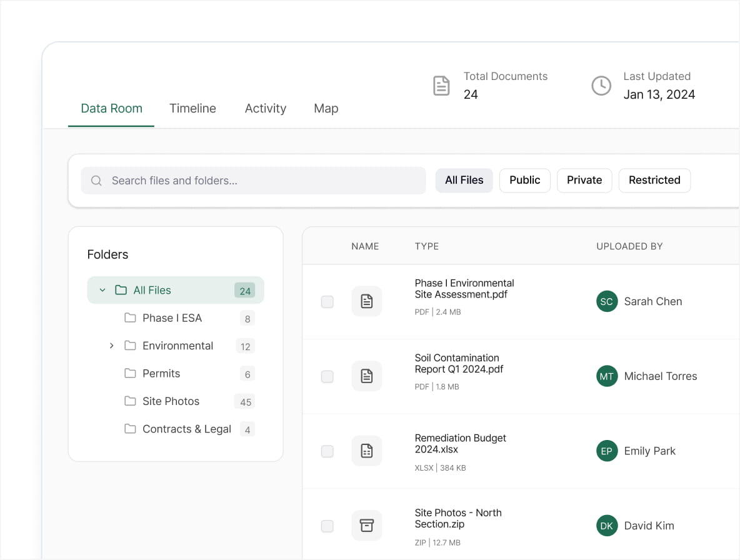
Task: Click the spreadsheet icon for Remediation Budget 2024.xlsx
Action: point(367,451)
